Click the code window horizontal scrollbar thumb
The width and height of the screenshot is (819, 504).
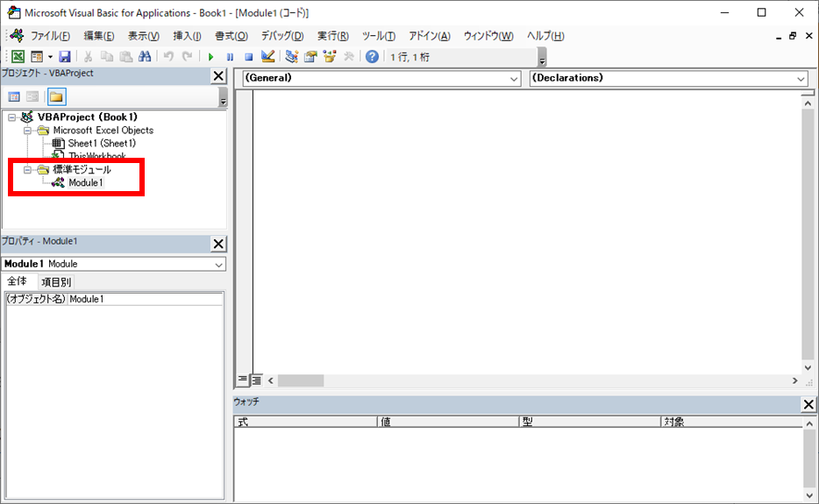click(x=301, y=380)
